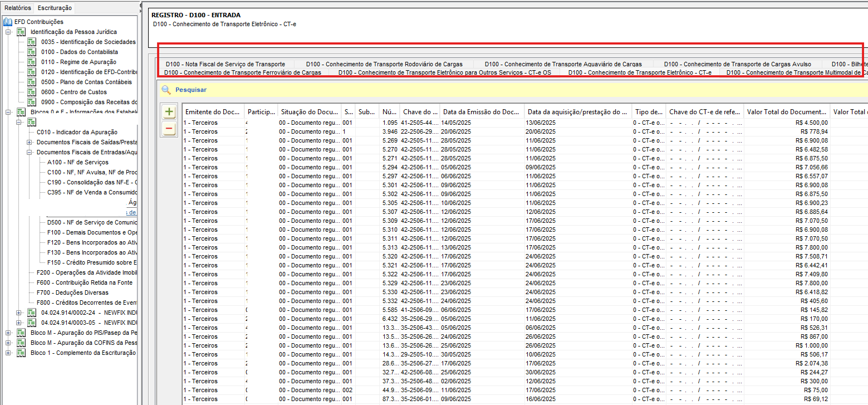Click the icon beside 04.024.914/0002-24 NEWFIX
This screenshot has width=868, height=405.
click(32, 313)
